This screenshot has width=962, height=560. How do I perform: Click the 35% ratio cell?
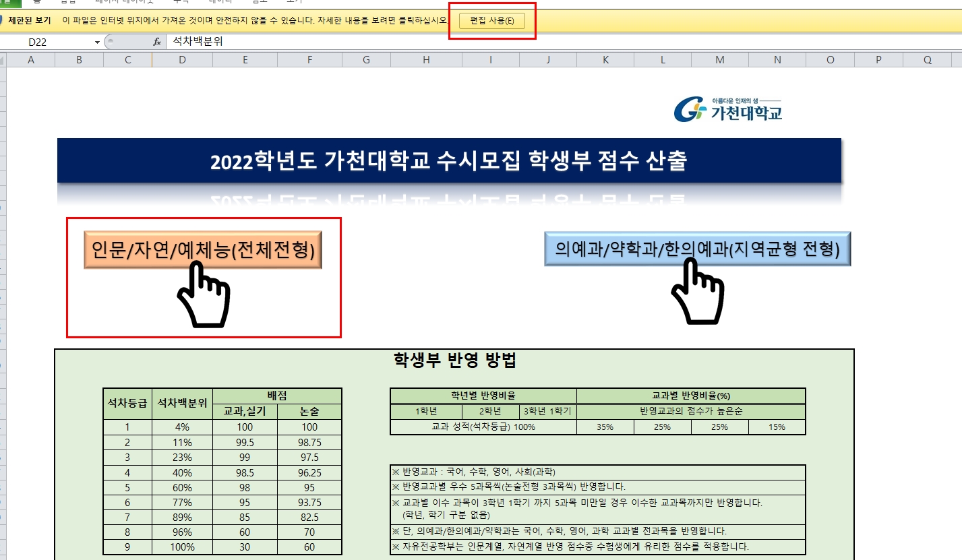[605, 427]
